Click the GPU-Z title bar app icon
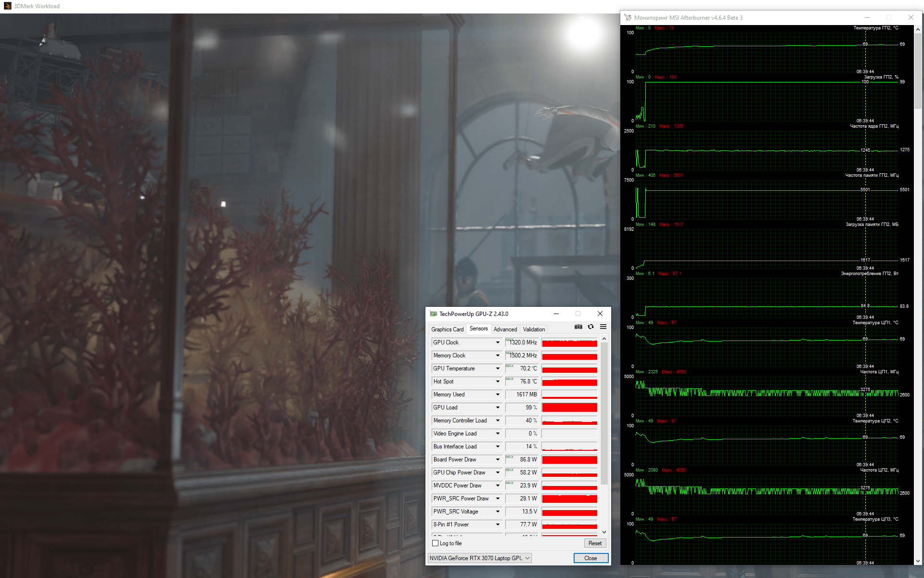The image size is (924, 578). pos(433,314)
